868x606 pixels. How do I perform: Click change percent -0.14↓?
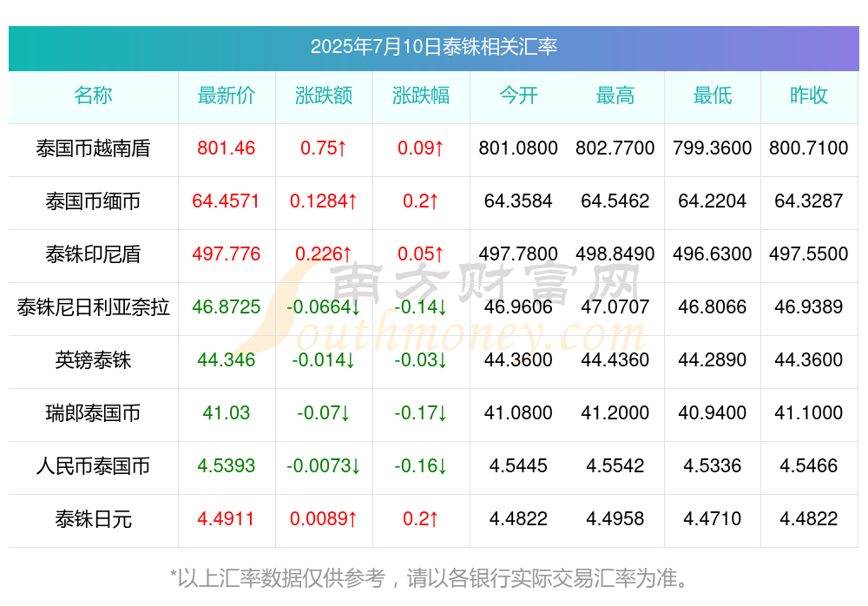(421, 306)
